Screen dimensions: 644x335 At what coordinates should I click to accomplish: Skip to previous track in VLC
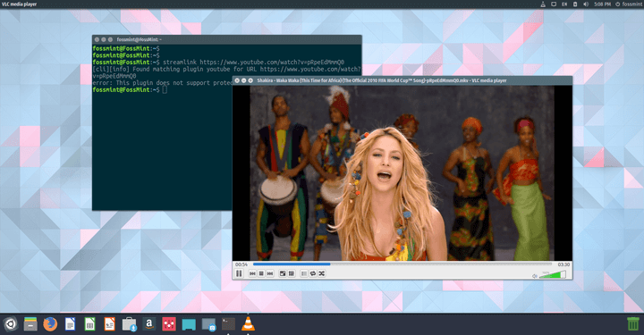(x=252, y=273)
